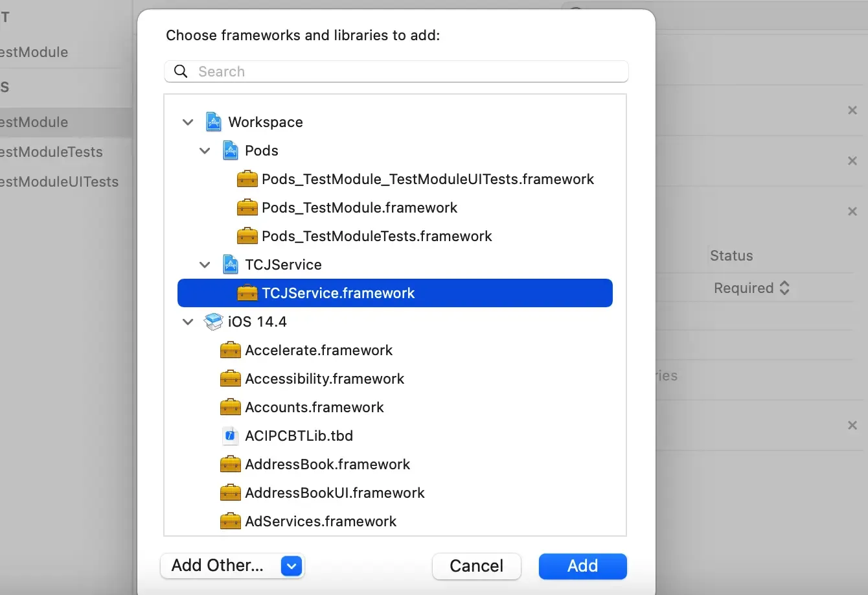This screenshot has width=868, height=595.
Task: Collapse the TCJService project chevron
Action: pos(205,264)
